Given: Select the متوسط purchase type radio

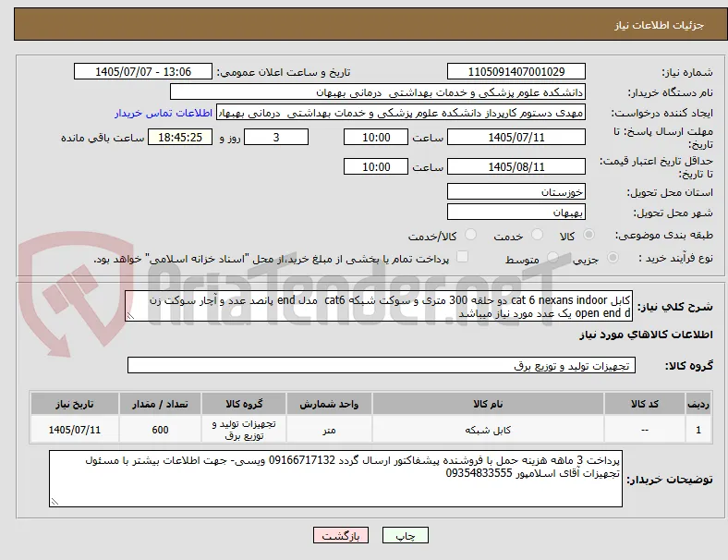Looking at the screenshot, I should point(552,257).
